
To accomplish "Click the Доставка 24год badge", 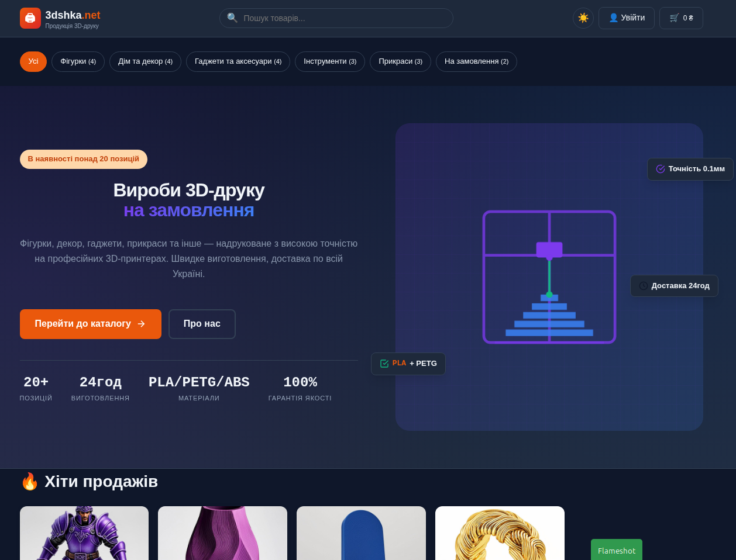I will (674, 286).
